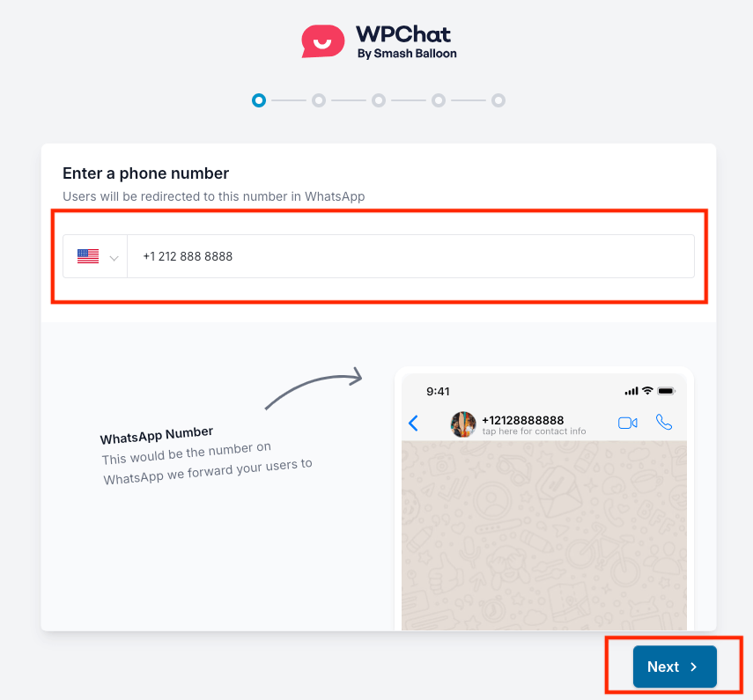753x700 pixels.
Task: Click the signal bars icon in preview
Action: pyautogui.click(x=631, y=391)
